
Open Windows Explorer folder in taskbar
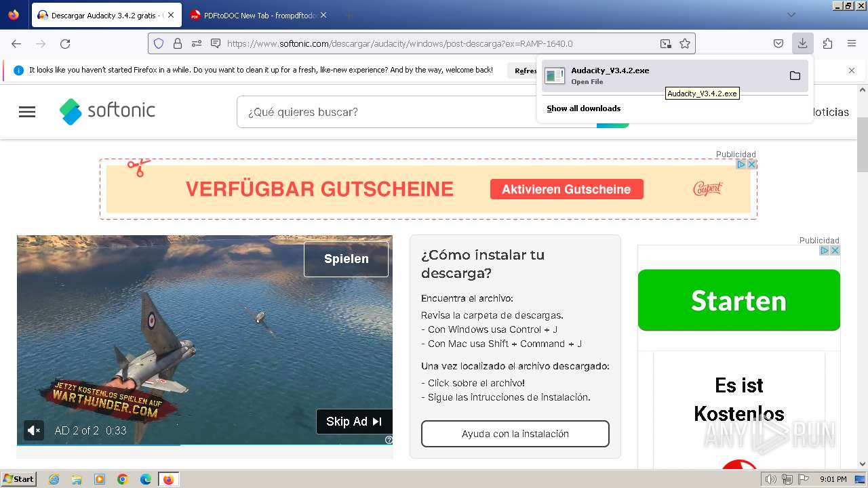(x=77, y=479)
